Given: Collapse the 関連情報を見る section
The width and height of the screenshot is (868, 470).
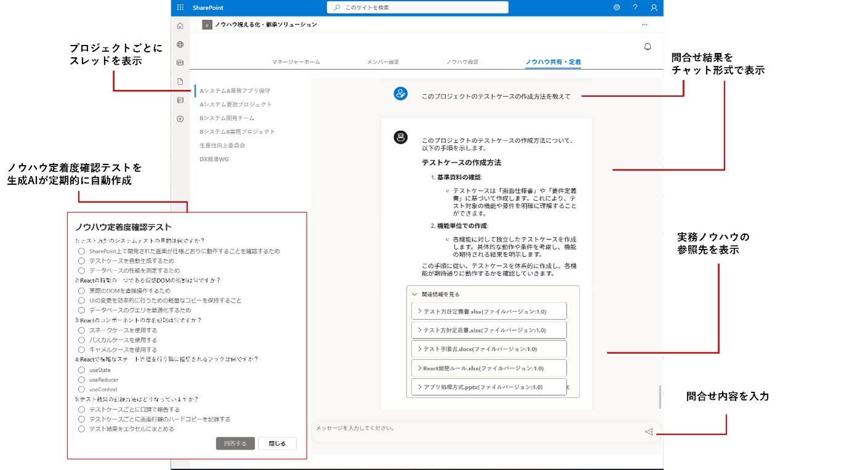Looking at the screenshot, I should point(436,294).
